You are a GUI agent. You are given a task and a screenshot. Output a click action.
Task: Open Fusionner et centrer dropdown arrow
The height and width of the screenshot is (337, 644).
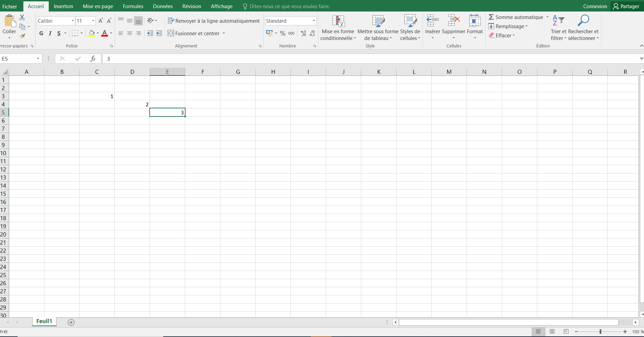pyautogui.click(x=224, y=33)
